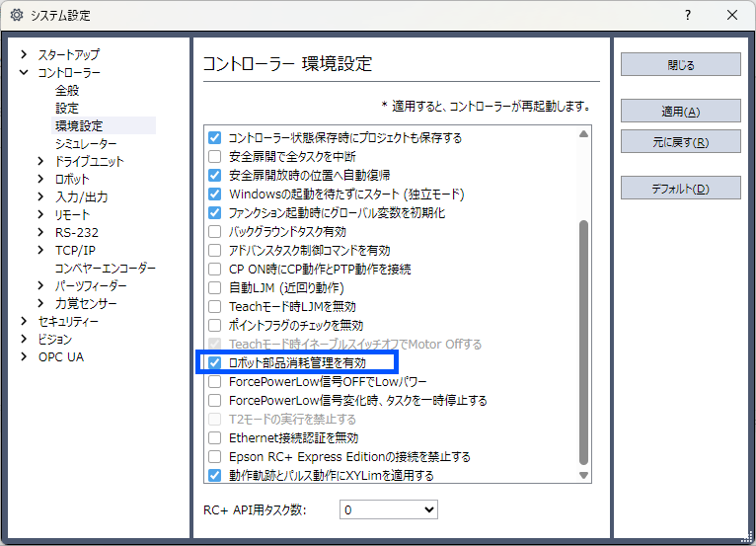Enable 安全扉開で全タスクを中断 checkbox
The image size is (756, 546).
214,157
